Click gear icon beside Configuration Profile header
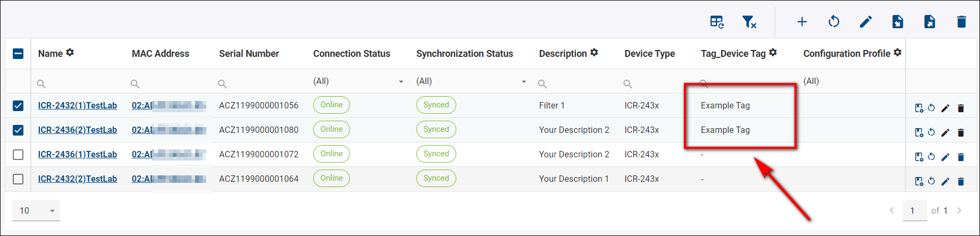 (898, 53)
